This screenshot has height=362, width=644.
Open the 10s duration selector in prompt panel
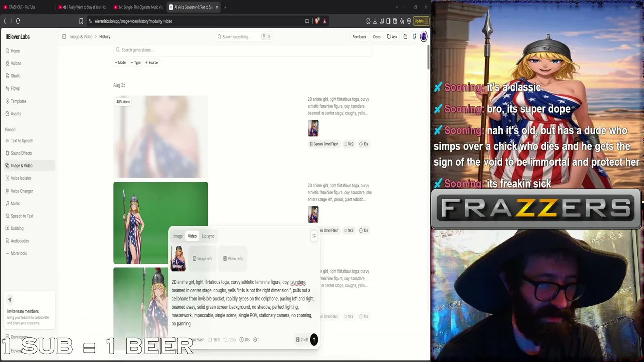coord(245,340)
